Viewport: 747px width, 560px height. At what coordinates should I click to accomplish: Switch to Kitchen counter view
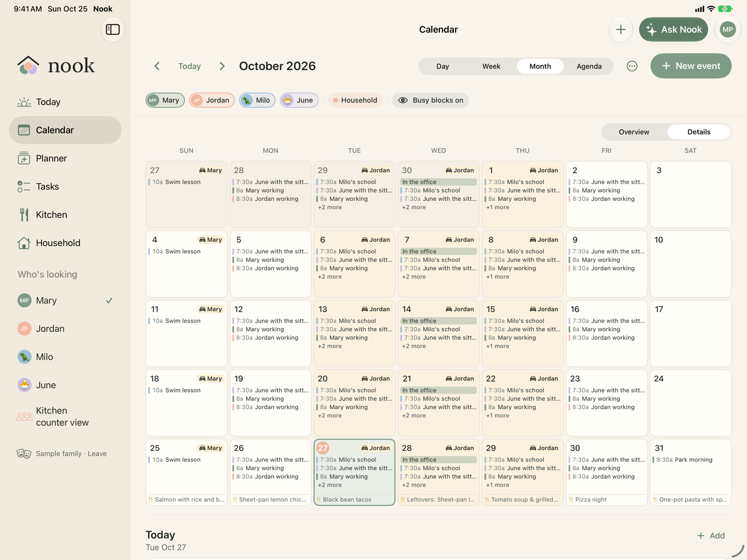pos(65,416)
